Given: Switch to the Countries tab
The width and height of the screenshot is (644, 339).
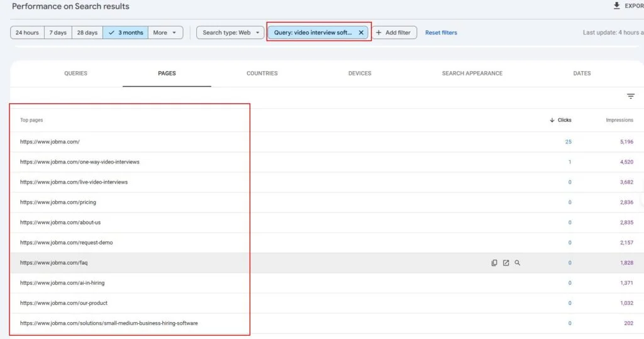Looking at the screenshot, I should (x=262, y=73).
